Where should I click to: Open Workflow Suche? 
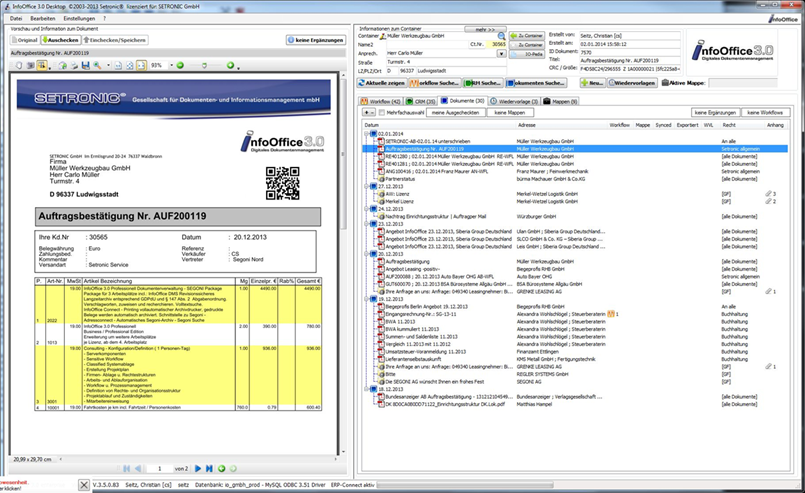(x=434, y=83)
